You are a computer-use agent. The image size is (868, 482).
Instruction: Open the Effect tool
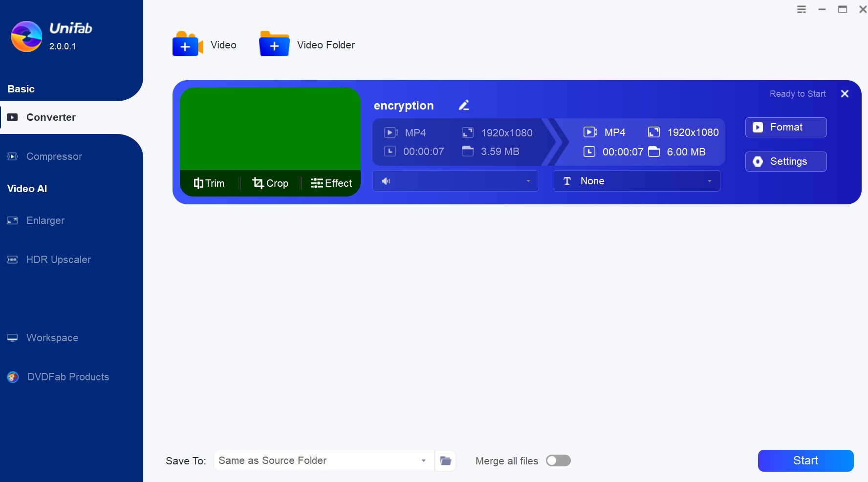[331, 183]
